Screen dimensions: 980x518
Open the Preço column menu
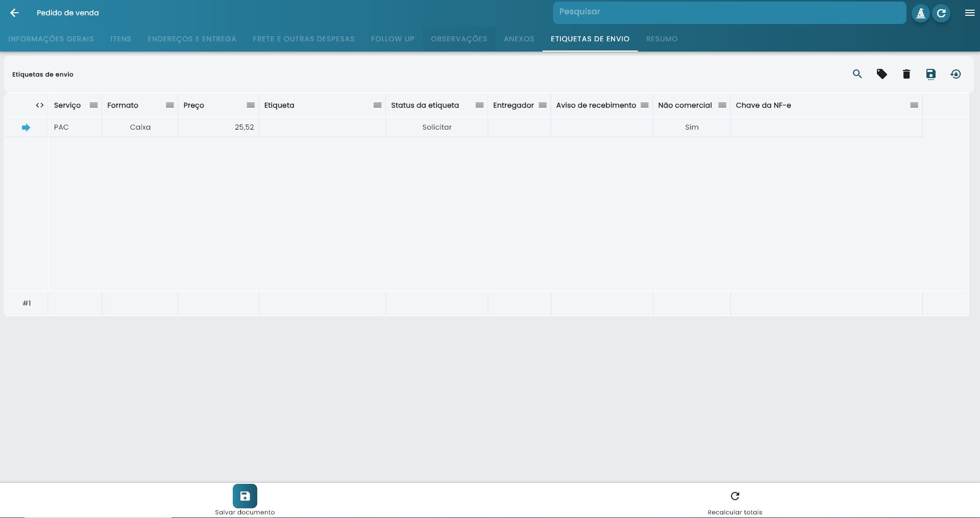tap(250, 105)
